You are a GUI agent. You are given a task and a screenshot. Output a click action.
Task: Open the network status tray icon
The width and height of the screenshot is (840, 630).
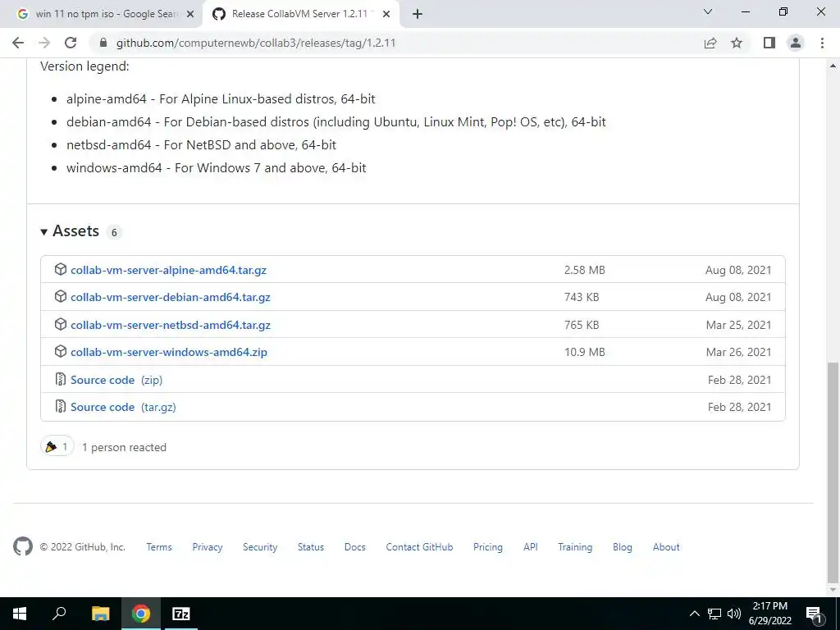(x=714, y=614)
